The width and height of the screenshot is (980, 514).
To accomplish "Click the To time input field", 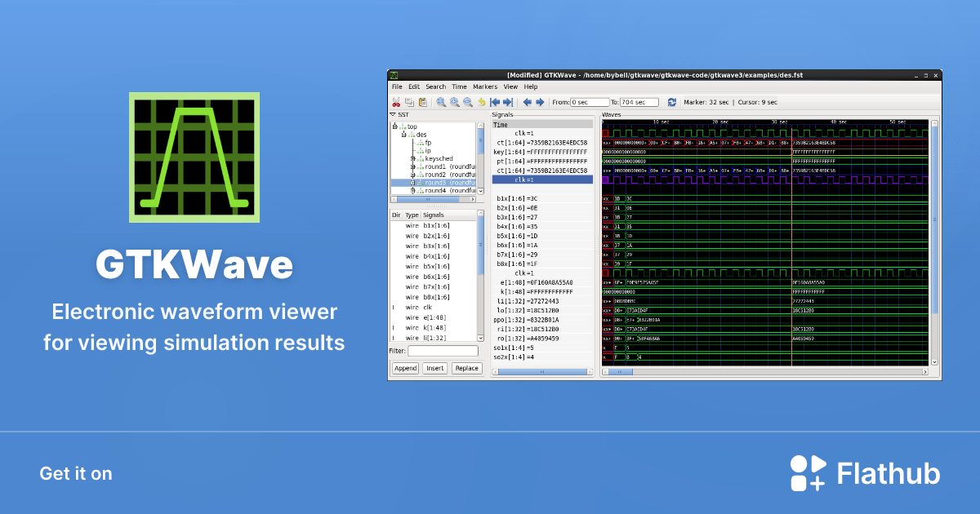I will (639, 102).
